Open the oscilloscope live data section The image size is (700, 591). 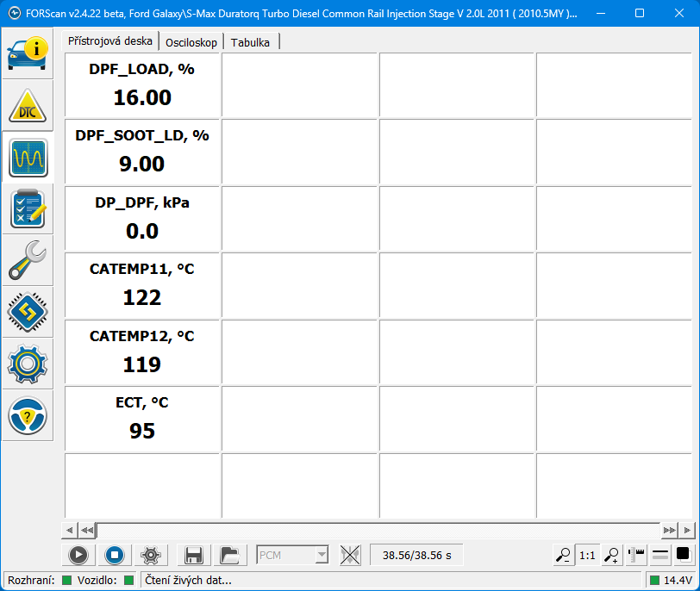pyautogui.click(x=28, y=157)
